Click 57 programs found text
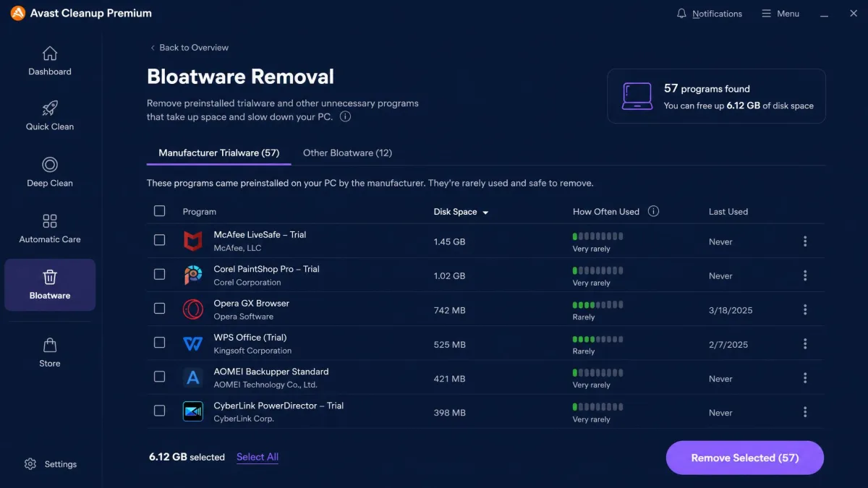Viewport: 868px width, 488px height. [707, 88]
